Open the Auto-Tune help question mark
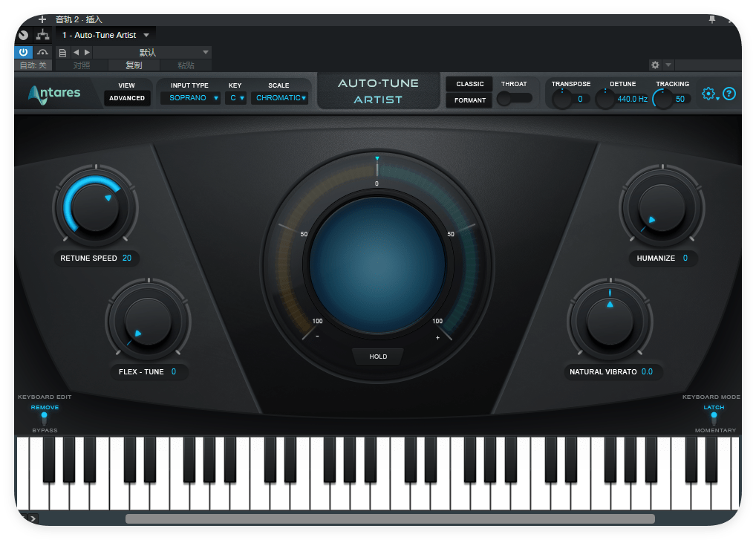Viewport: 756px width, 540px height. [x=729, y=94]
